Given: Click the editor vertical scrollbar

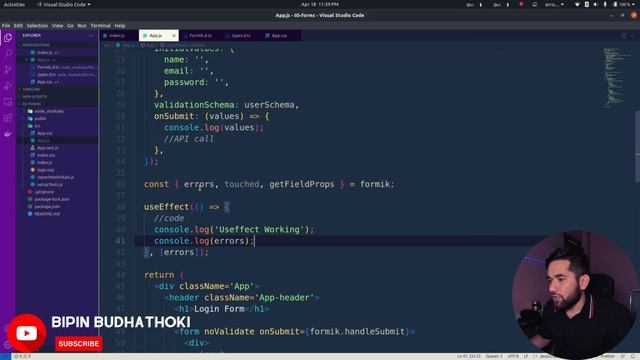Looking at the screenshot, I should click(x=637, y=146).
